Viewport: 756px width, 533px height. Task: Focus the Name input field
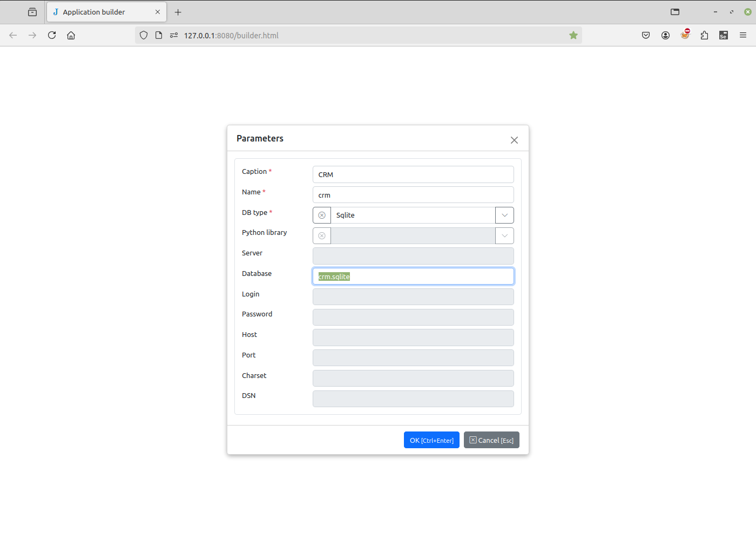tap(413, 195)
